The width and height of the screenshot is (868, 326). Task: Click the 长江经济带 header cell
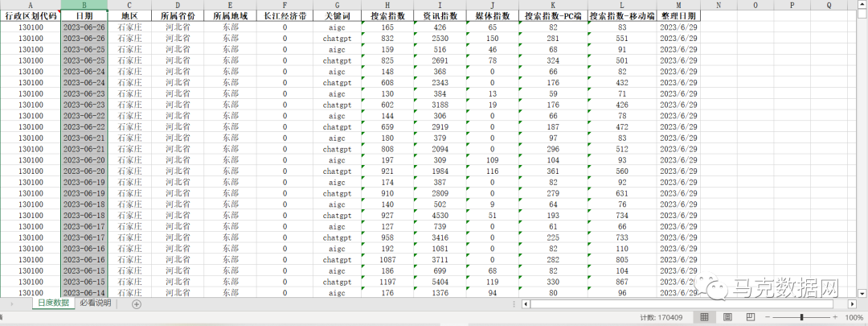click(x=285, y=16)
